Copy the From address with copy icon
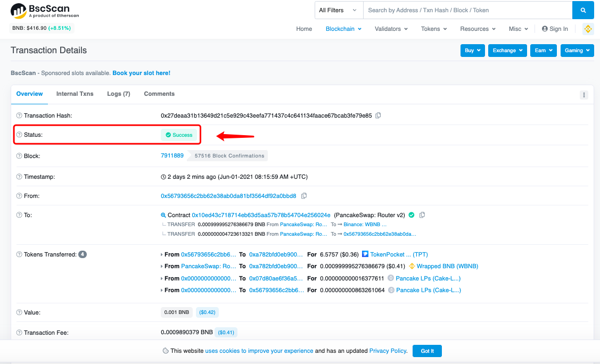This screenshot has height=364, width=600. click(x=304, y=196)
